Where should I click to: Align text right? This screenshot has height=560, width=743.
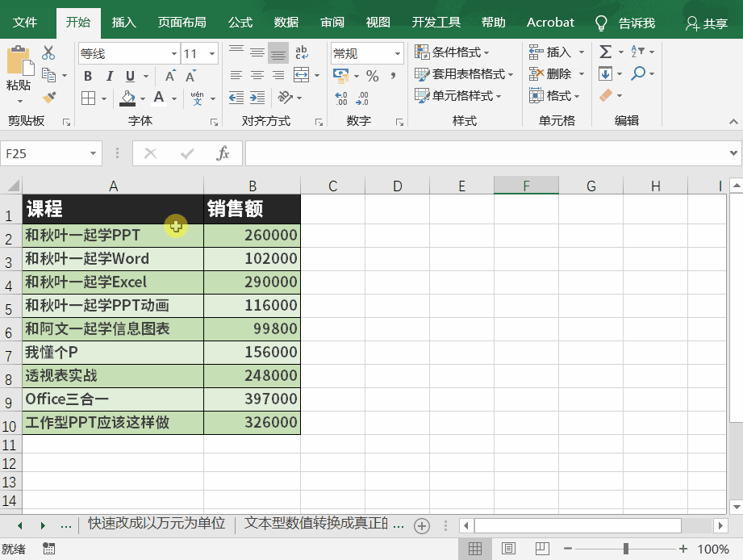(278, 75)
